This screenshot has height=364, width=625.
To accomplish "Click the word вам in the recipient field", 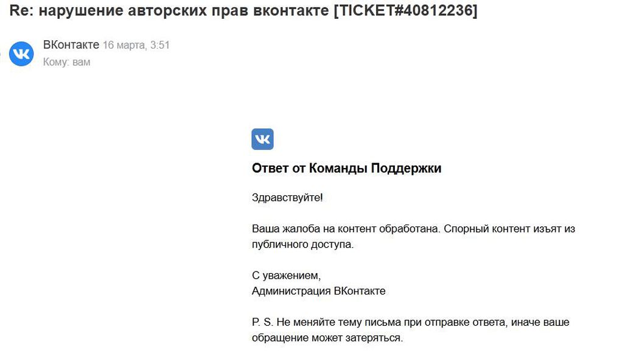I will tap(82, 62).
